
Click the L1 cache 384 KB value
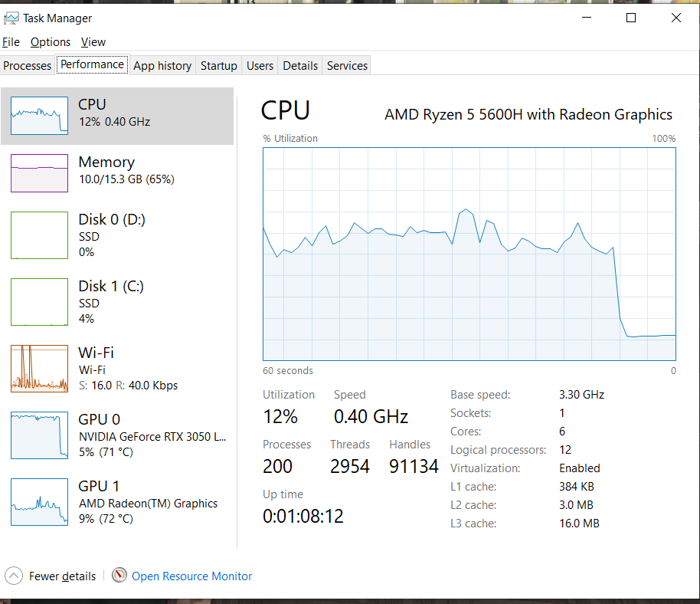click(x=577, y=487)
